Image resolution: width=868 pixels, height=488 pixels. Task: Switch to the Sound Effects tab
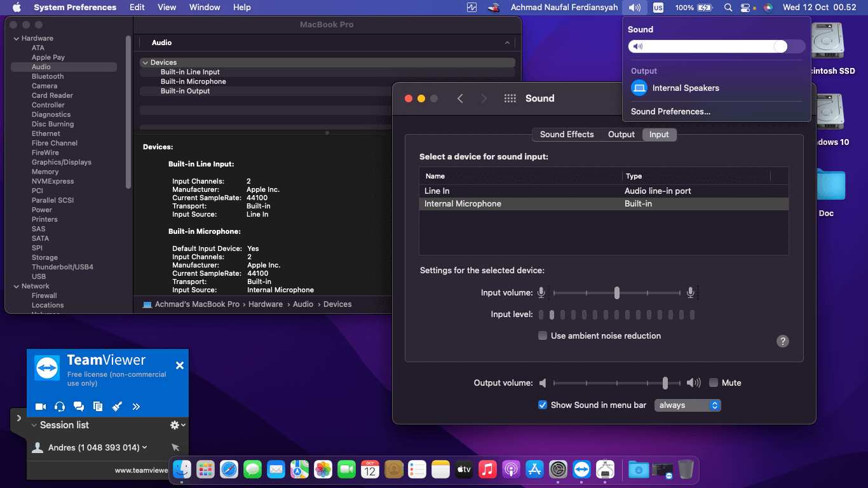(x=567, y=134)
